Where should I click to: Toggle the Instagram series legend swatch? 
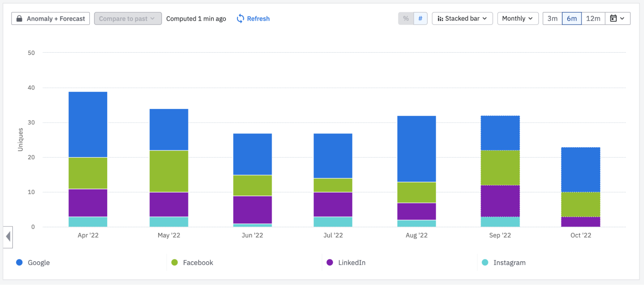point(485,262)
